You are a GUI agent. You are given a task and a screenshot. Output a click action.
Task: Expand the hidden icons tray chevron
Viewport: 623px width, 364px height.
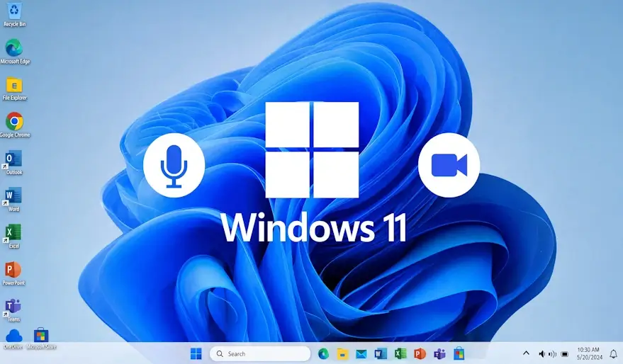point(526,353)
